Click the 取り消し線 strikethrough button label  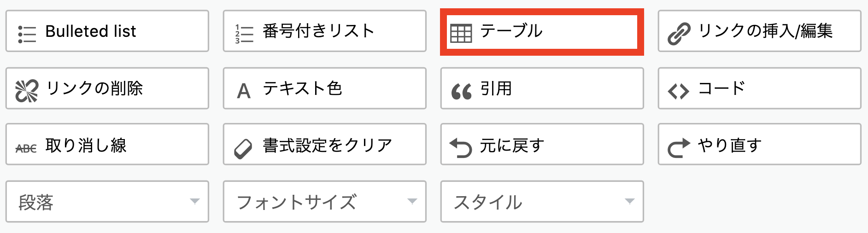pyautogui.click(x=86, y=146)
